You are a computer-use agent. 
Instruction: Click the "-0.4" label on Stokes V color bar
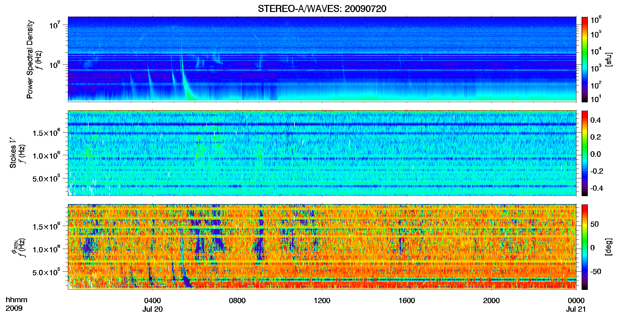(597, 188)
